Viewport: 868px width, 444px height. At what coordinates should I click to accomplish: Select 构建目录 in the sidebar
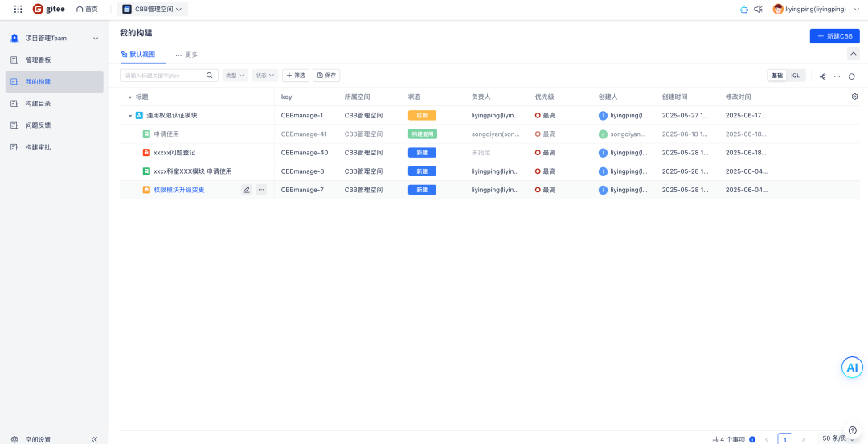click(x=38, y=104)
